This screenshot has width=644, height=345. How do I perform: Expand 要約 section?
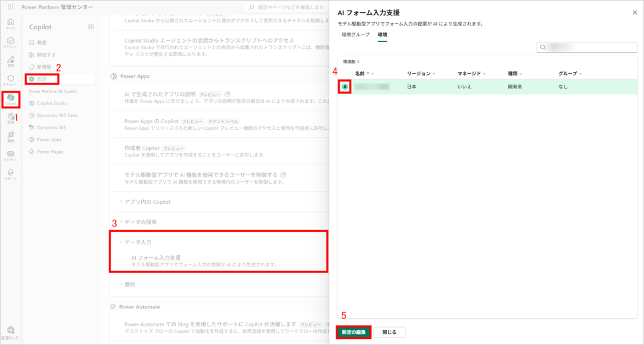121,284
